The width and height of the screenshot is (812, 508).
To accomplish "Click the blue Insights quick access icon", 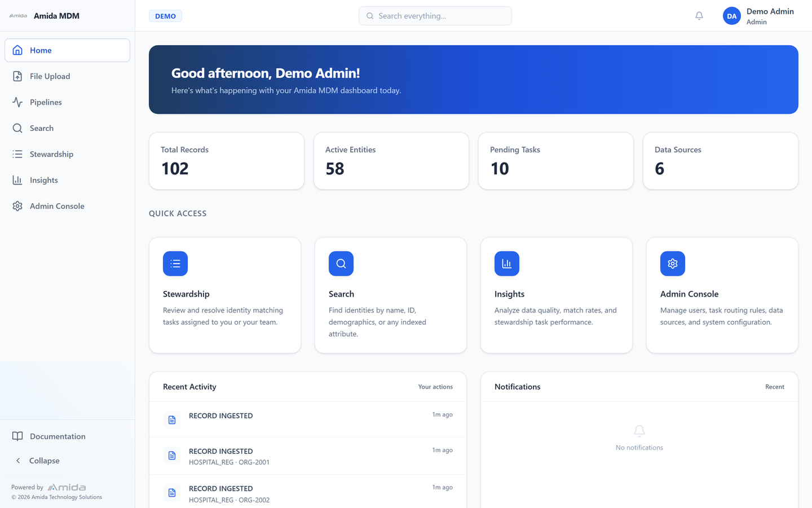I will (x=507, y=264).
